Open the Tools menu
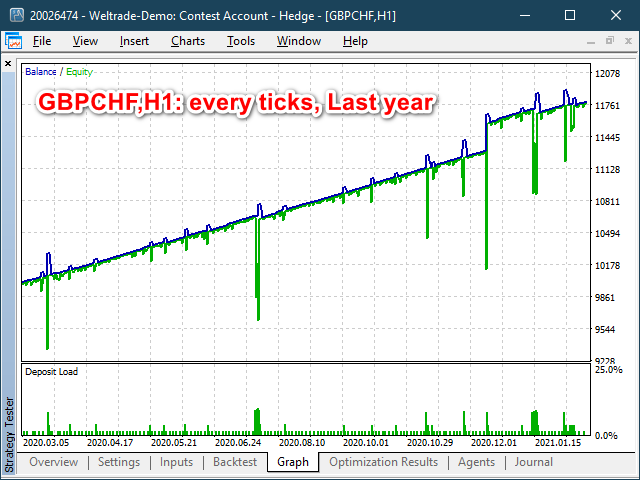 point(241,41)
